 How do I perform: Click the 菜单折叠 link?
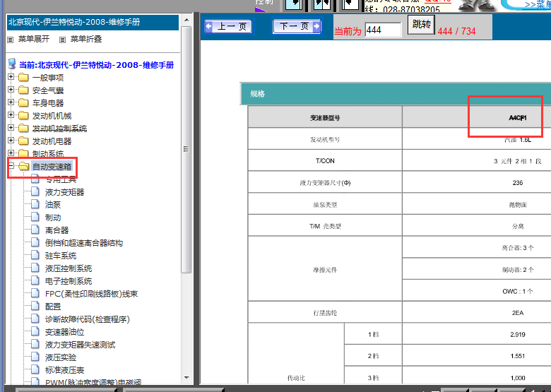[86, 39]
